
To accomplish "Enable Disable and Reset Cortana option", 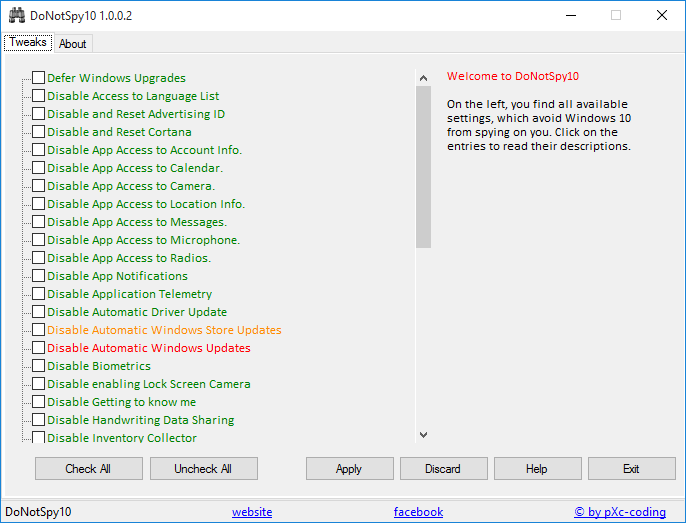I will [x=38, y=132].
